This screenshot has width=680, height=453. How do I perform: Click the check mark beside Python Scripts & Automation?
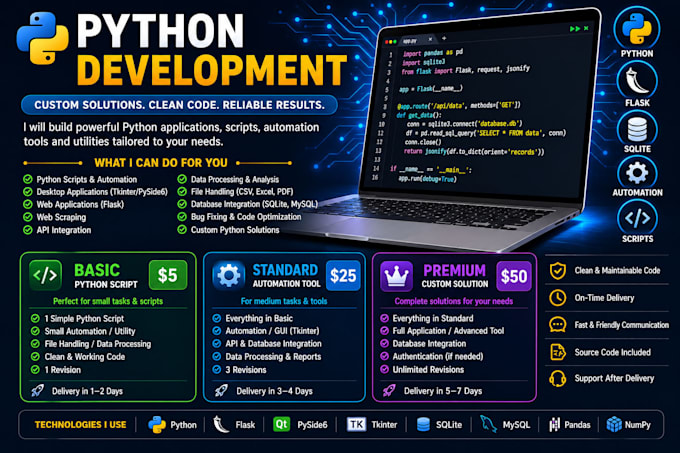28,179
